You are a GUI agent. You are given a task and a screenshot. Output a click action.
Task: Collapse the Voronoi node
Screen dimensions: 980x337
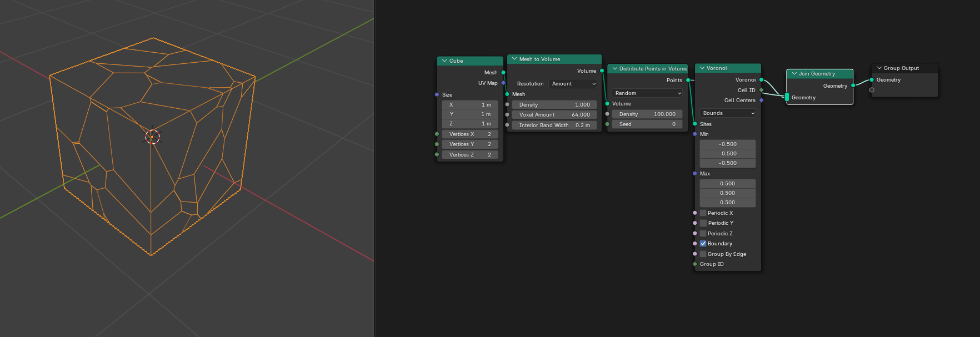coord(702,68)
